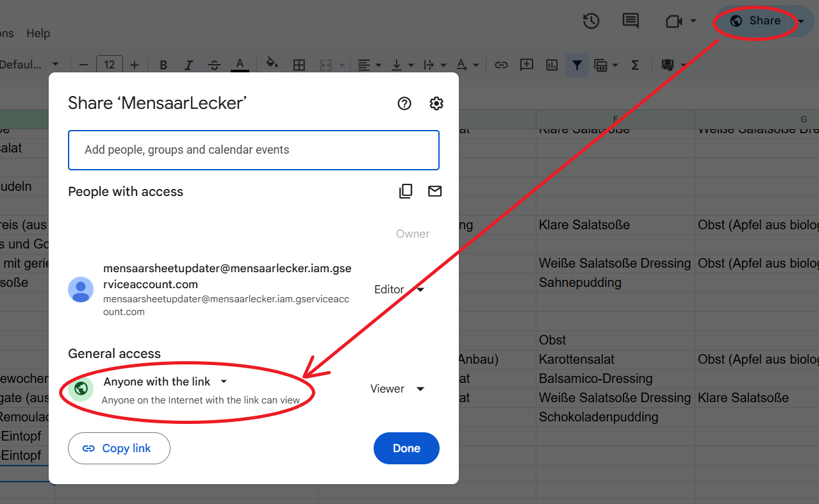819x504 pixels.
Task: Expand the Viewer permission dropdown
Action: tap(397, 389)
